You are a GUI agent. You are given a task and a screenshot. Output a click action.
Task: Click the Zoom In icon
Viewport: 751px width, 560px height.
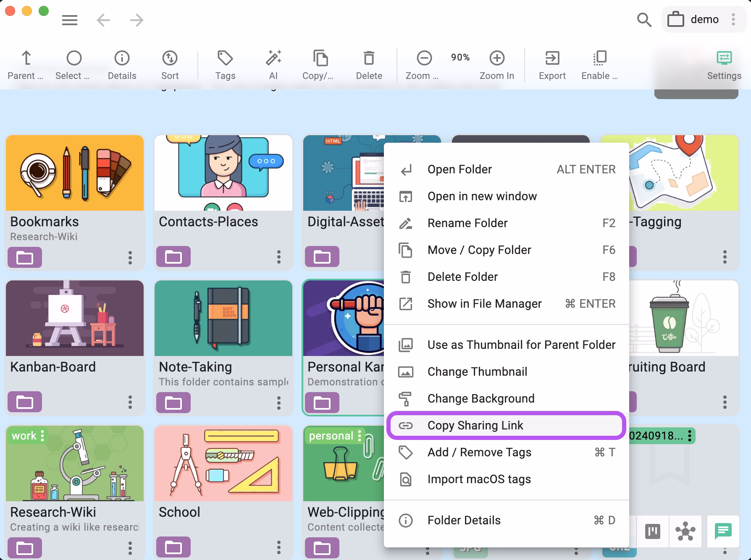497,59
